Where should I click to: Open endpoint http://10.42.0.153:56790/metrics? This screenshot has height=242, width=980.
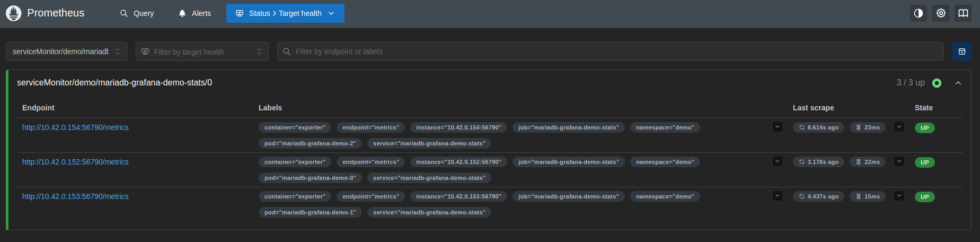click(75, 196)
